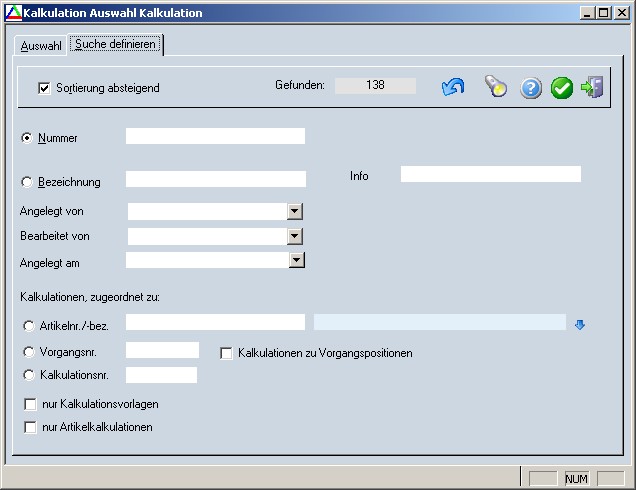Select the Suche definieren tab
636x490 pixels.
coord(116,45)
